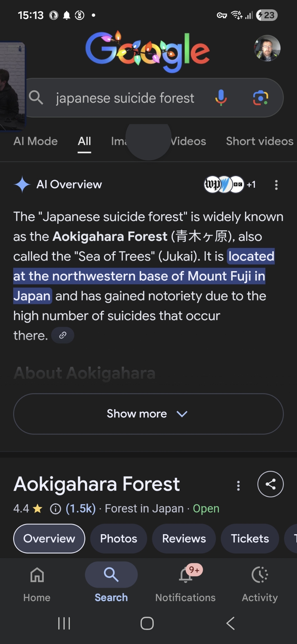Screen dimensions: 297x644
Task: Tap the link chip after 'there.'
Action: click(63, 335)
